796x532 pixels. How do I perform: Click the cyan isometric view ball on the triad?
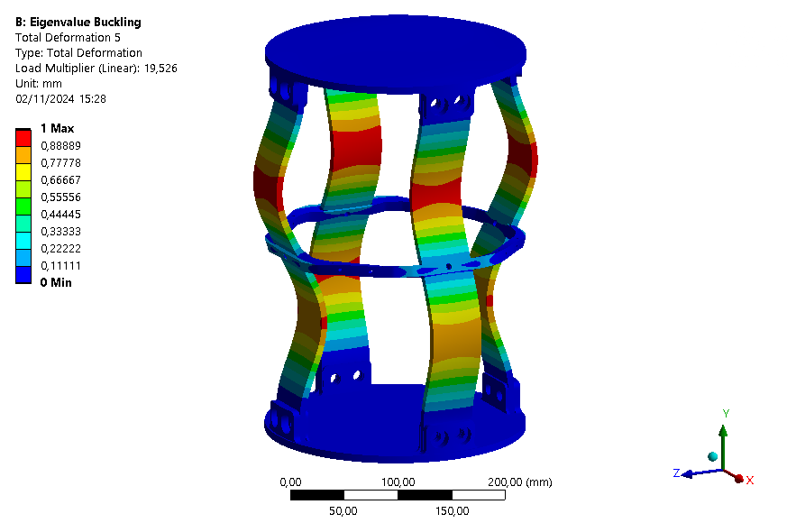(x=713, y=457)
